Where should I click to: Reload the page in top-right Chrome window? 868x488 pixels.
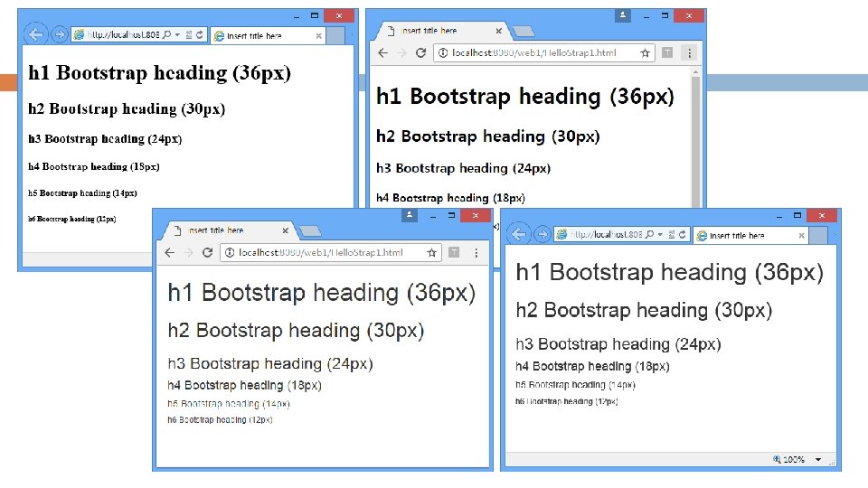coord(420,52)
